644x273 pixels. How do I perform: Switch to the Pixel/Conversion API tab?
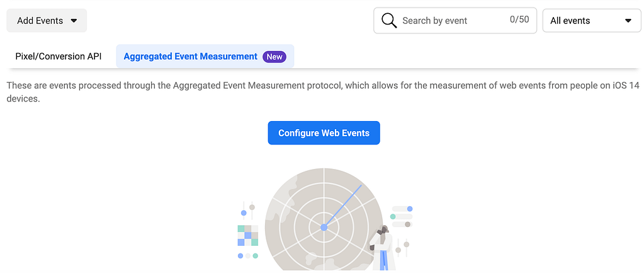click(59, 56)
